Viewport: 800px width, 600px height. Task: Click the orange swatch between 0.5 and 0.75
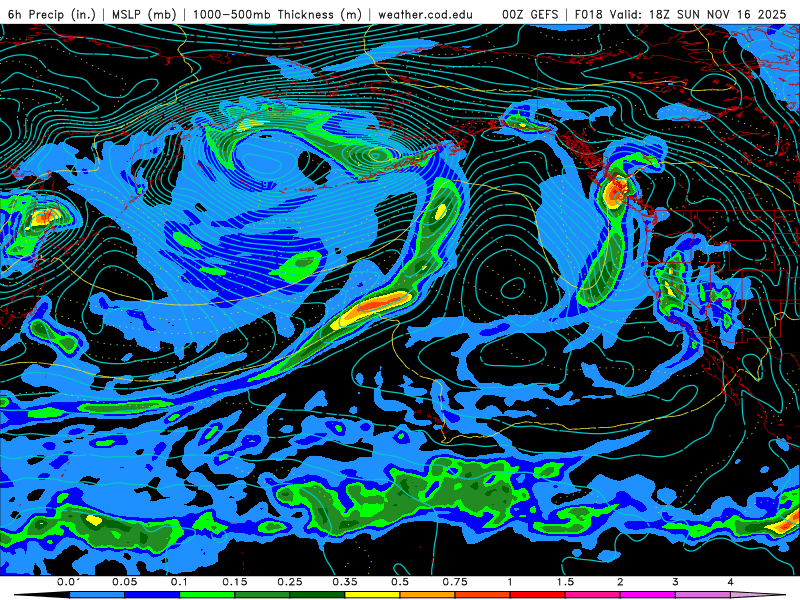[x=428, y=595]
